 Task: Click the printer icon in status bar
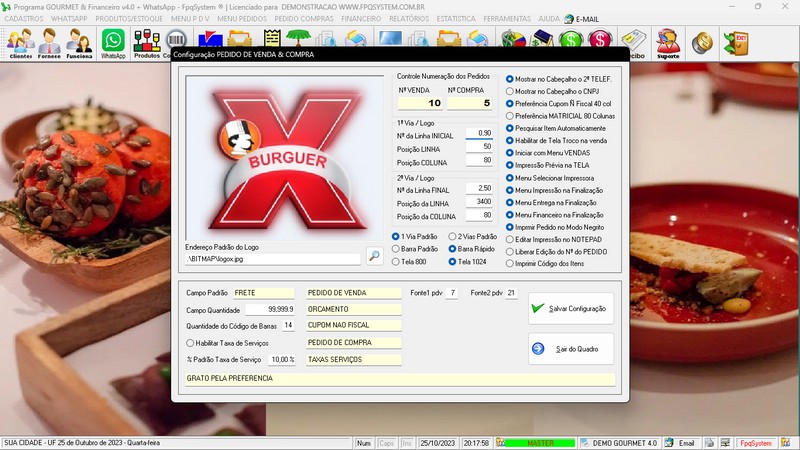(x=710, y=443)
